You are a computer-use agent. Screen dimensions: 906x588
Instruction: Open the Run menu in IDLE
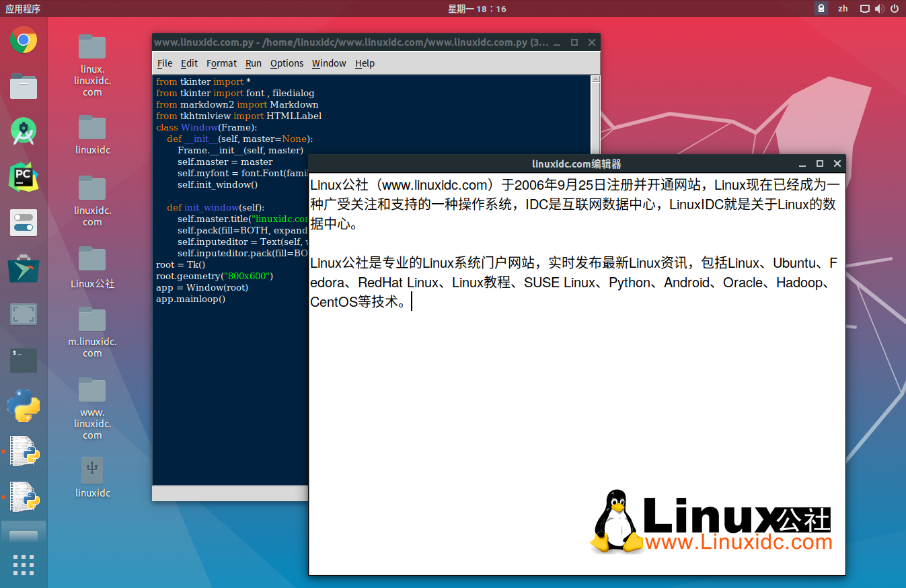pyautogui.click(x=254, y=63)
